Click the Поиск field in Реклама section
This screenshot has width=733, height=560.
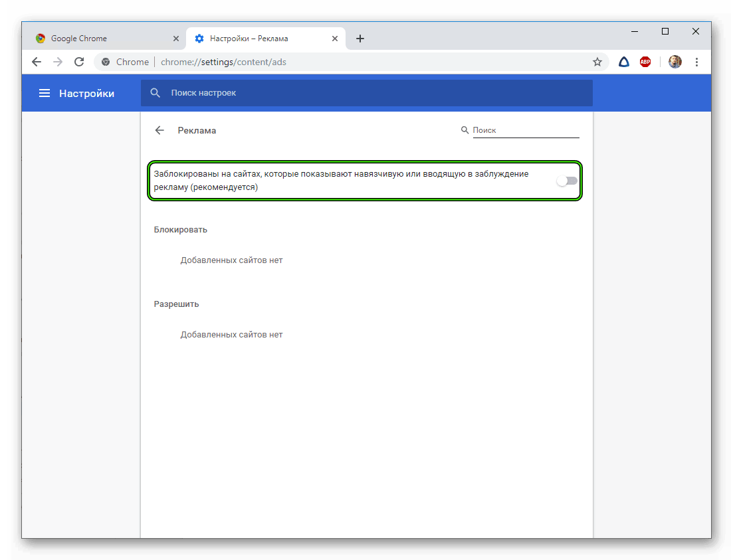[526, 130]
